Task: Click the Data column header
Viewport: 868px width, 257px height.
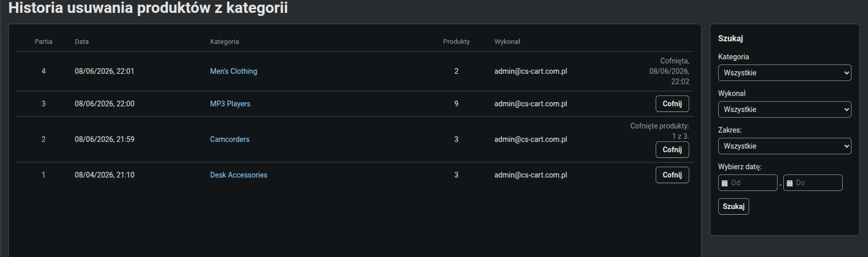Action: coord(82,42)
